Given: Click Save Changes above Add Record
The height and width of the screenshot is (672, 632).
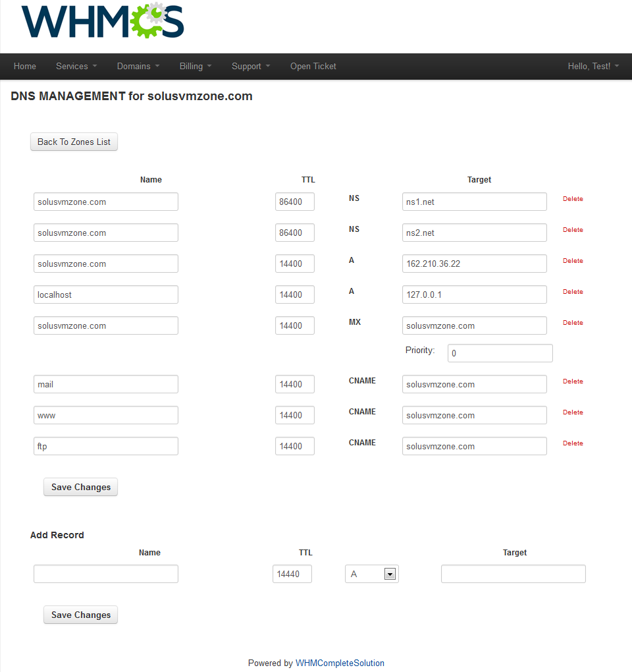Looking at the screenshot, I should (80, 487).
